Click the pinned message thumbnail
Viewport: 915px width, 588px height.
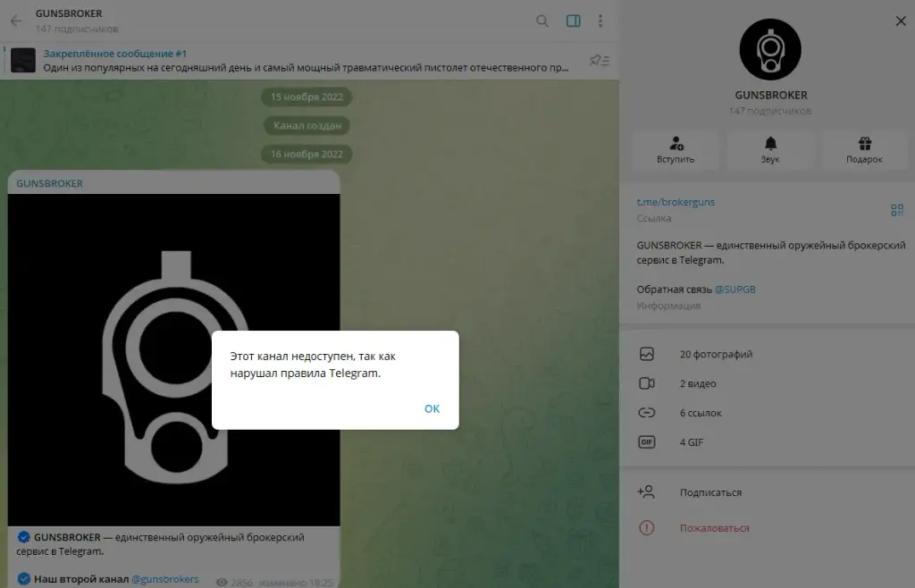pyautogui.click(x=23, y=60)
